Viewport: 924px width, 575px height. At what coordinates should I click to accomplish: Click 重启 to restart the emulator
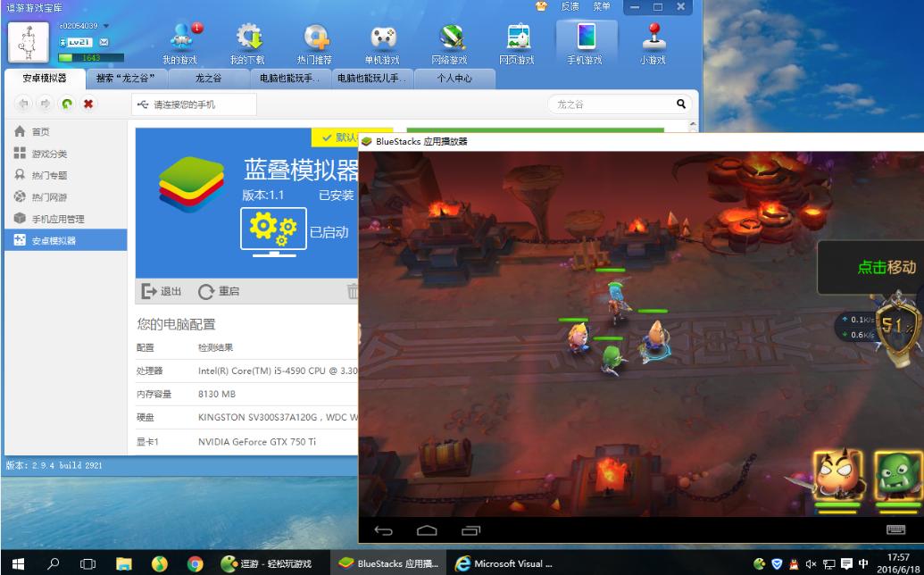[219, 291]
